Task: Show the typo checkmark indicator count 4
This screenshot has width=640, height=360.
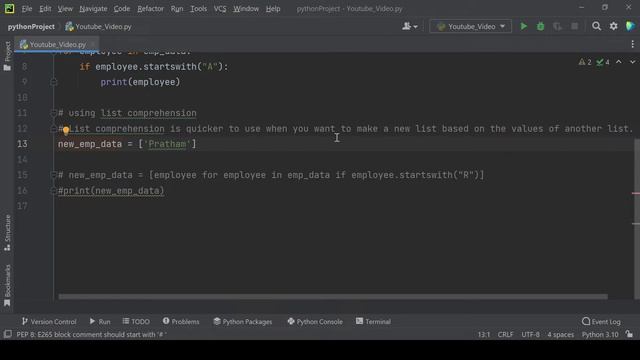Action: [x=602, y=62]
